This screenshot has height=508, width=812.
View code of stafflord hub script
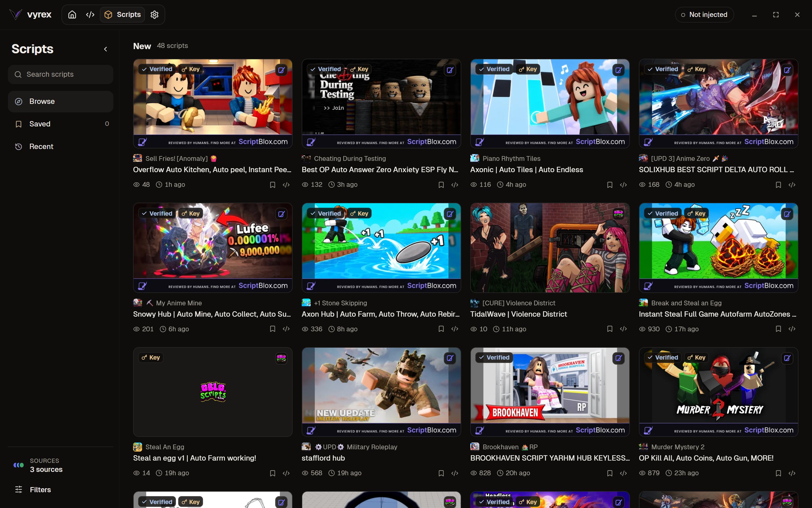(x=455, y=473)
